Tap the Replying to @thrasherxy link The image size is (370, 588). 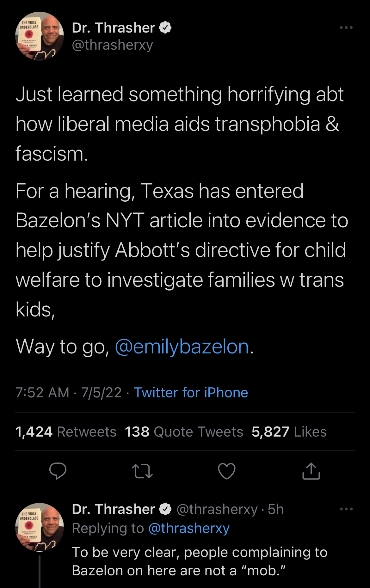click(x=189, y=528)
